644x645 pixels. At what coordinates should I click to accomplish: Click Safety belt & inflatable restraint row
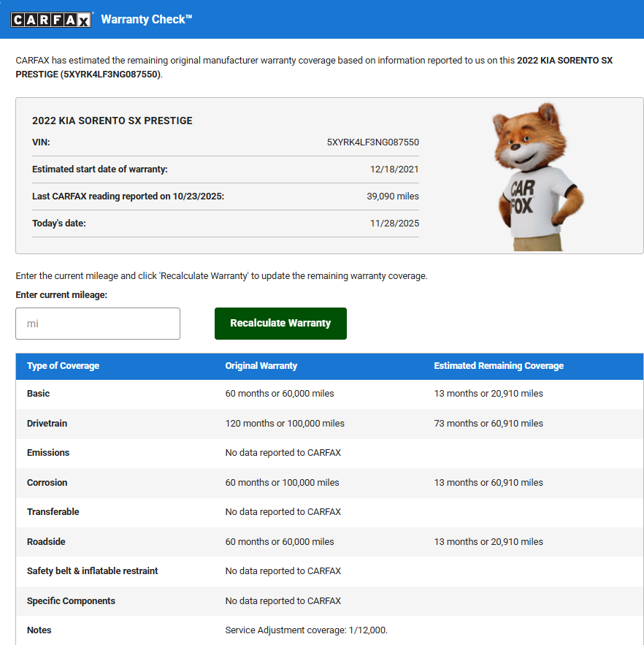click(x=329, y=571)
